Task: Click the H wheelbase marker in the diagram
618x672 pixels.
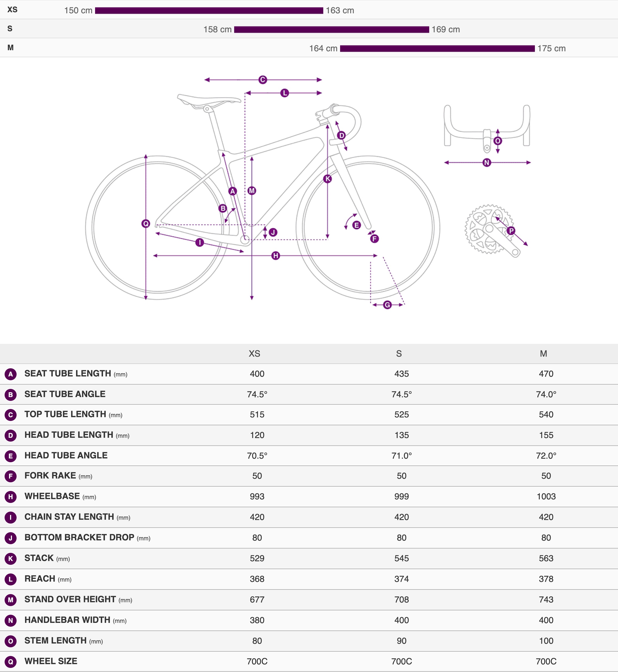Action: point(275,256)
